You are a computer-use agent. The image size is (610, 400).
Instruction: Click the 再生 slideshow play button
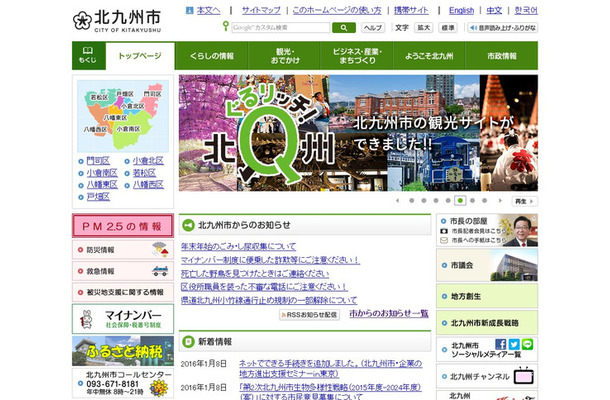[x=524, y=201]
